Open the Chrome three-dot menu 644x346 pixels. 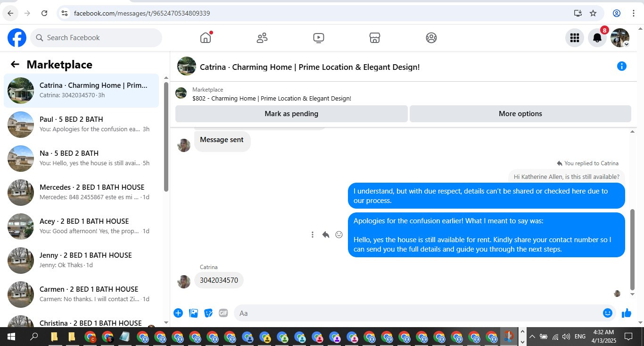pyautogui.click(x=634, y=13)
